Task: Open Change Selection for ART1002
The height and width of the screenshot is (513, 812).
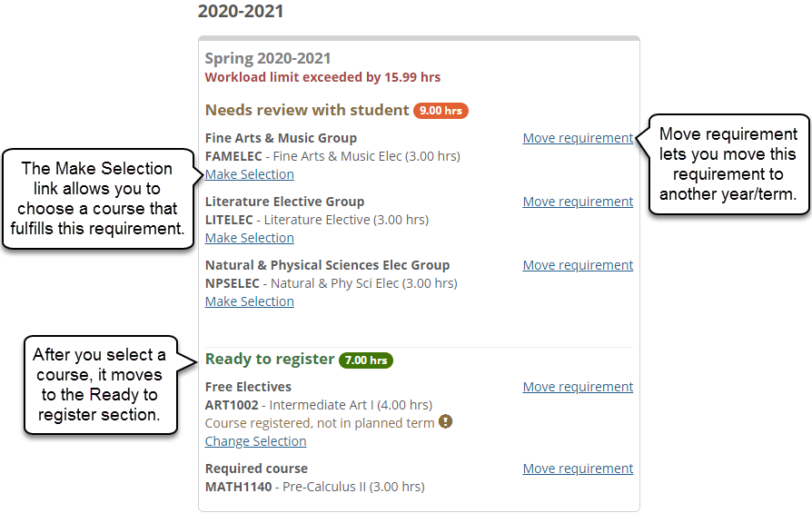Action: coord(255,441)
